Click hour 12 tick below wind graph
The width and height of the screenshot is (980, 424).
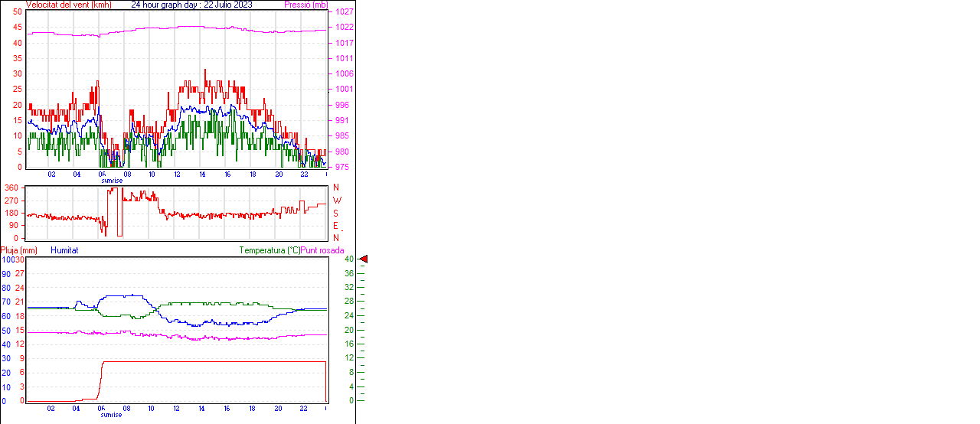[x=177, y=174]
